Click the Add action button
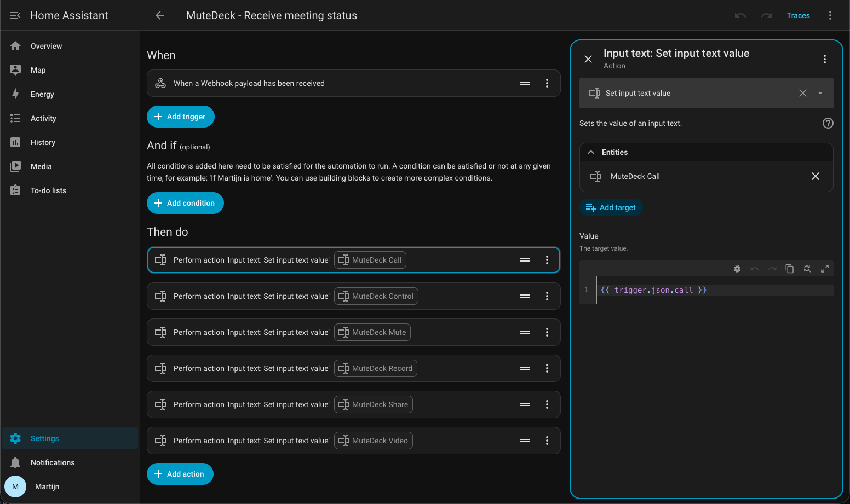Viewport: 850px width, 504px height. (x=180, y=474)
